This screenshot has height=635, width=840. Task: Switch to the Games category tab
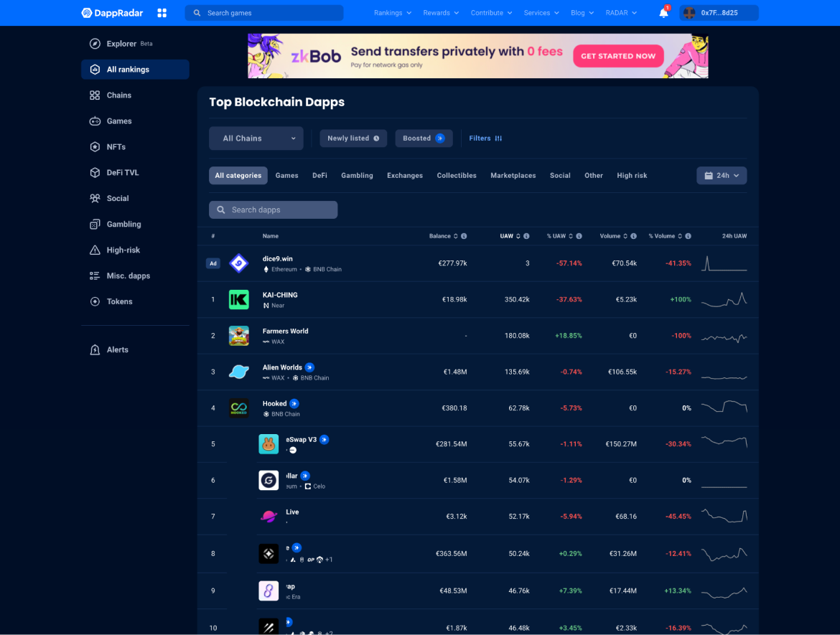point(286,176)
